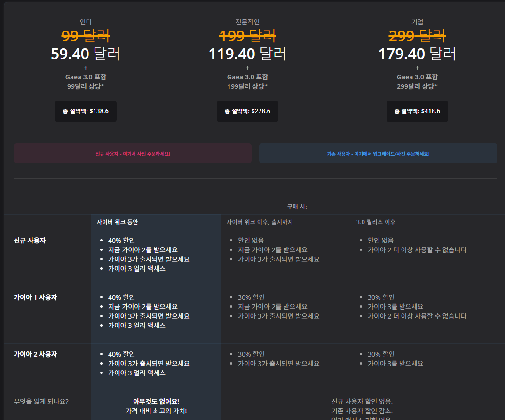
Task: Click the 총 절약액: $138.6 box
Action: [x=86, y=111]
